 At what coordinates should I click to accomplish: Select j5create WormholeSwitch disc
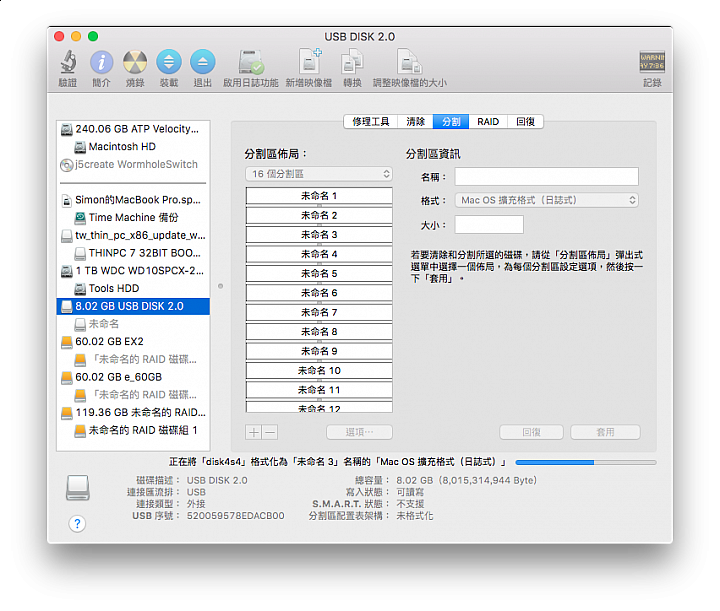coord(133,164)
